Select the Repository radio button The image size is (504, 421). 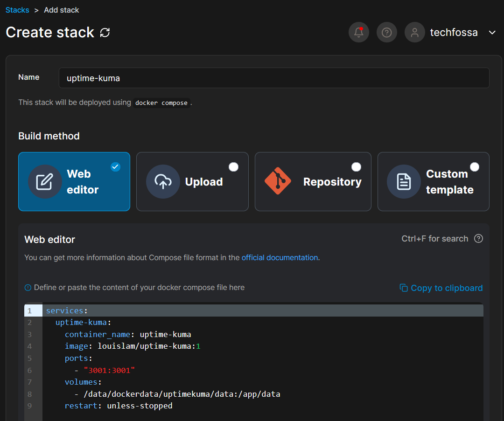click(356, 167)
